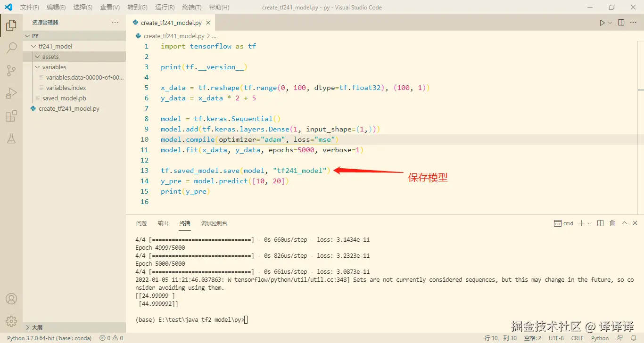Activate the create_tf241_model.py editor tab
644x343 pixels.
tap(171, 23)
